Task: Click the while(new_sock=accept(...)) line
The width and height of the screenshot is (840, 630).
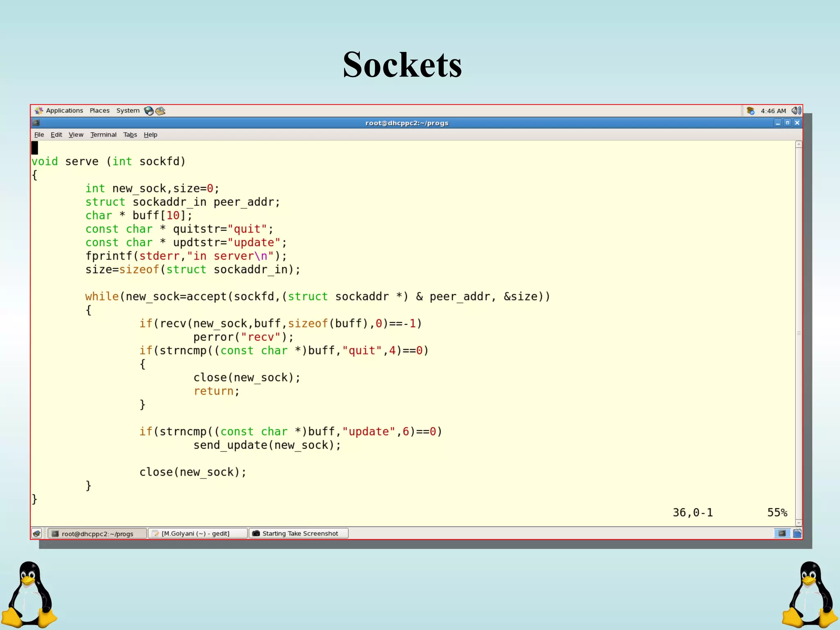Action: [x=317, y=297]
